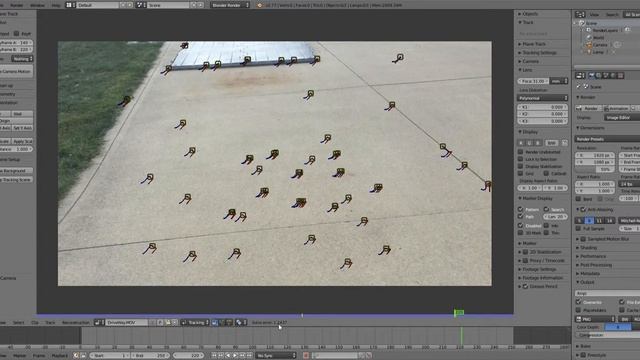Toggle B/W display button

pyautogui.click(x=551, y=143)
